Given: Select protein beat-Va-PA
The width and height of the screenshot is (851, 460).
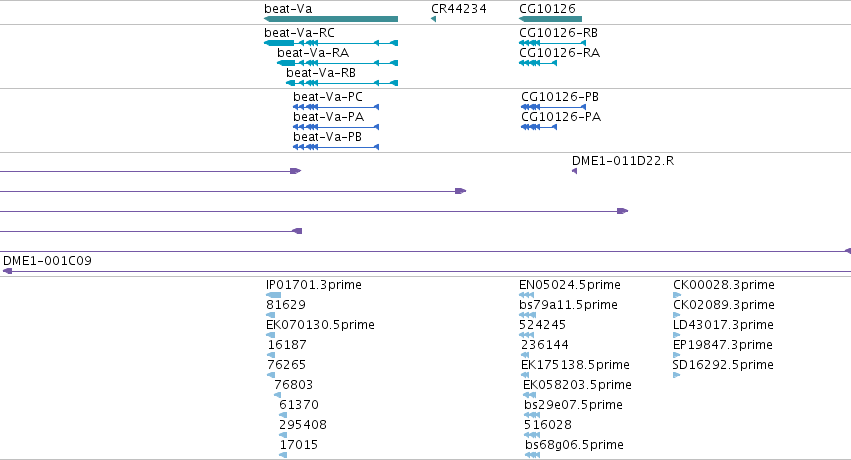Looking at the screenshot, I should click(x=328, y=117).
